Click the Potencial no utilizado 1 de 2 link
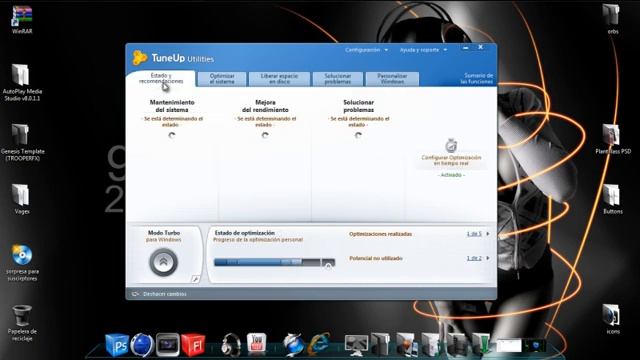Viewport: 640px width, 360px height. point(474,258)
